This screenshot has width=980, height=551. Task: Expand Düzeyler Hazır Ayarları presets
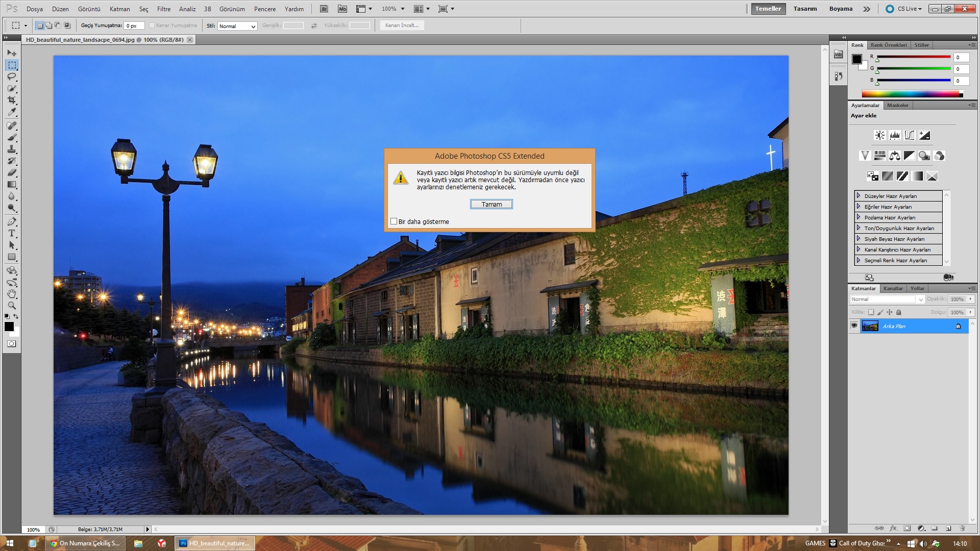859,196
